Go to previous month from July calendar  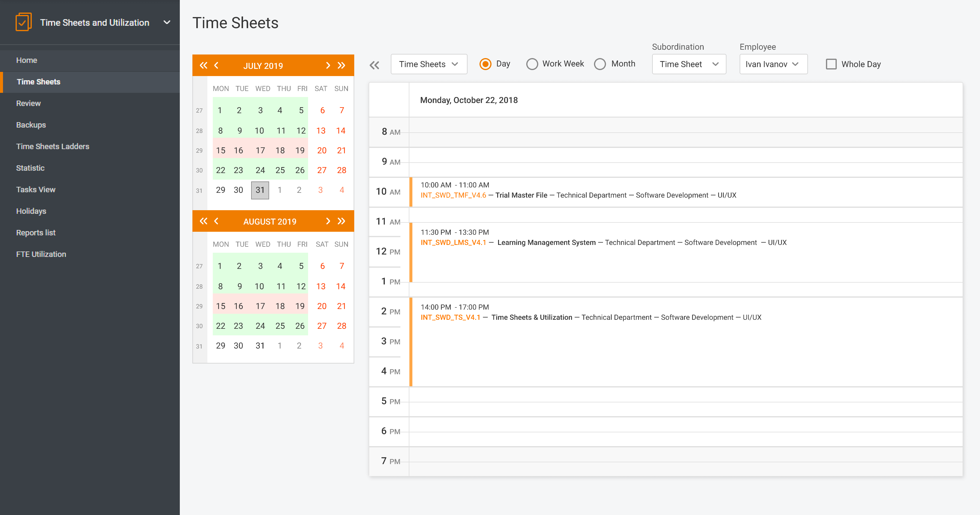click(x=216, y=65)
